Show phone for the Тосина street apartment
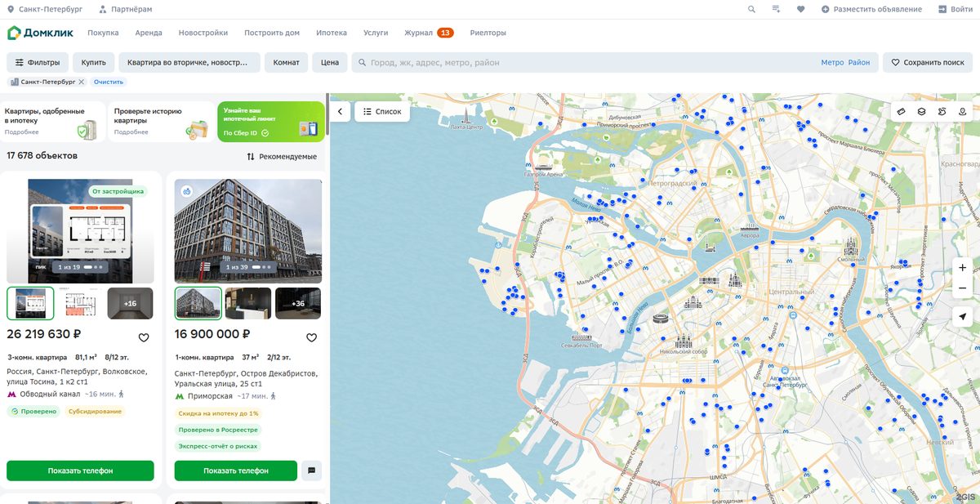Viewport: 980px width, 504px height. click(80, 471)
